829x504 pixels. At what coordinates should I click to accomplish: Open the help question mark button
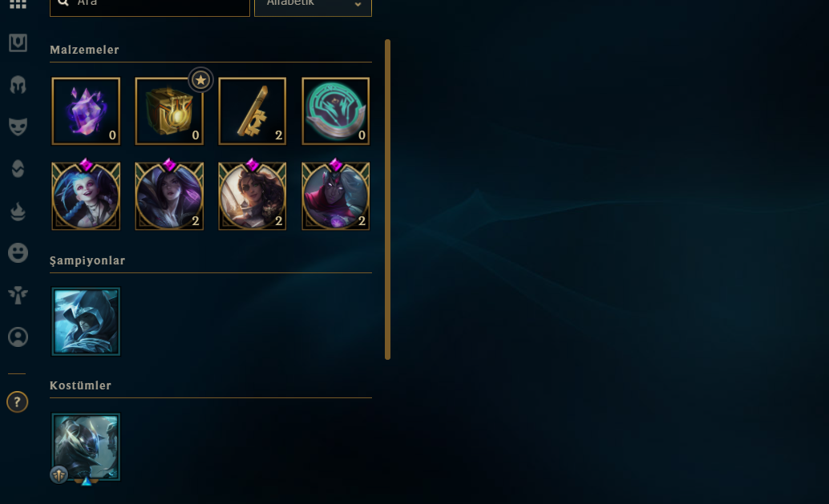point(18,402)
